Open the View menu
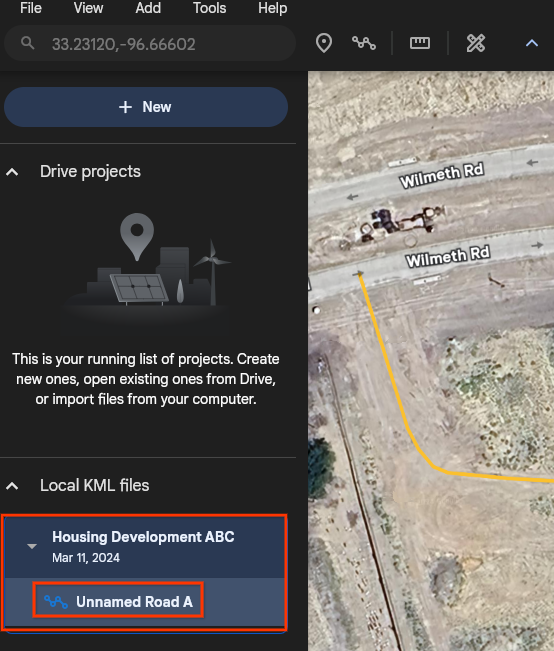 [88, 8]
